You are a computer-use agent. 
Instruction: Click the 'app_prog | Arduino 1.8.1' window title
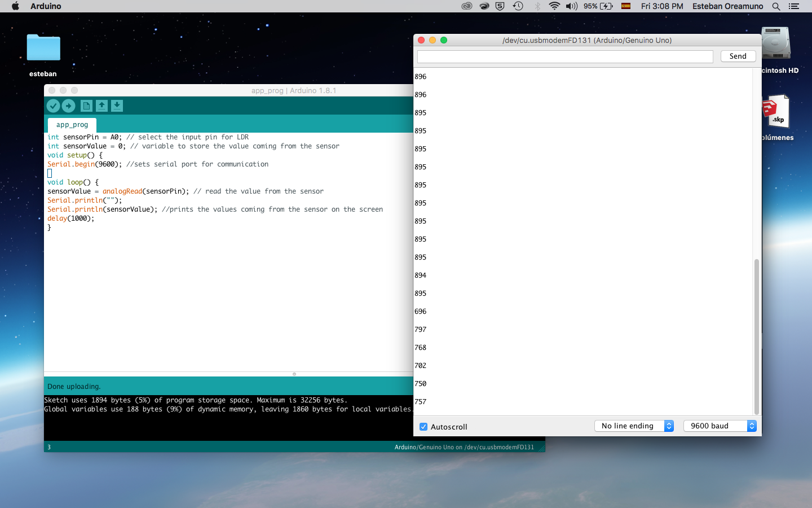[294, 90]
